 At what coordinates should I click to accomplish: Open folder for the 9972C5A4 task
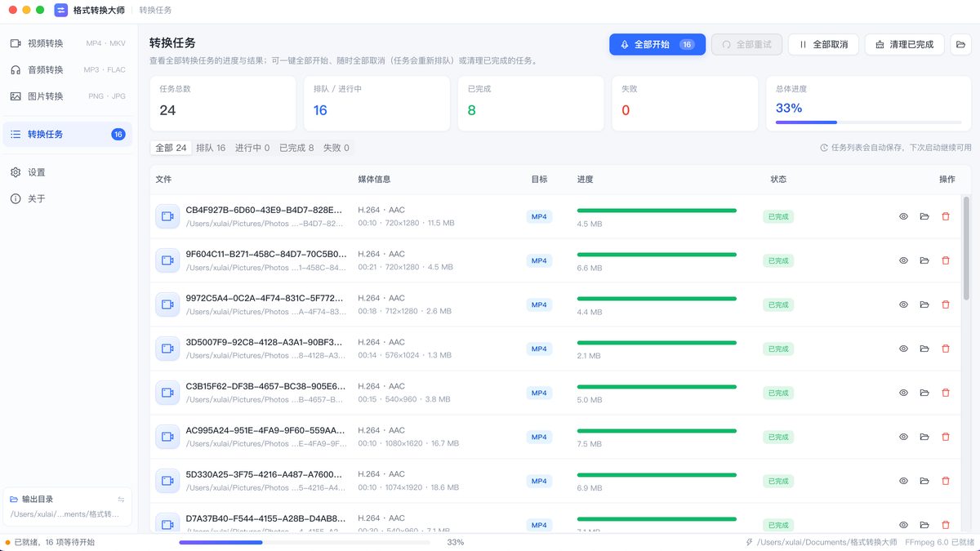click(924, 304)
